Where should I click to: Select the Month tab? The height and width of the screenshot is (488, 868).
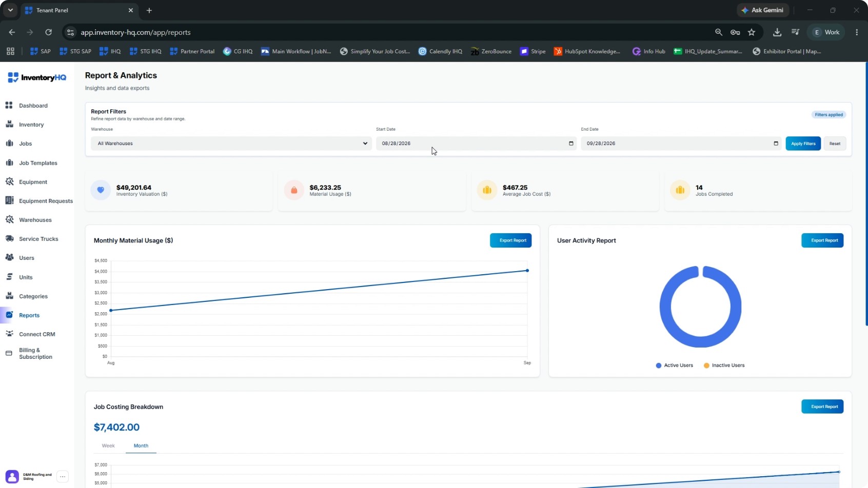point(141,446)
